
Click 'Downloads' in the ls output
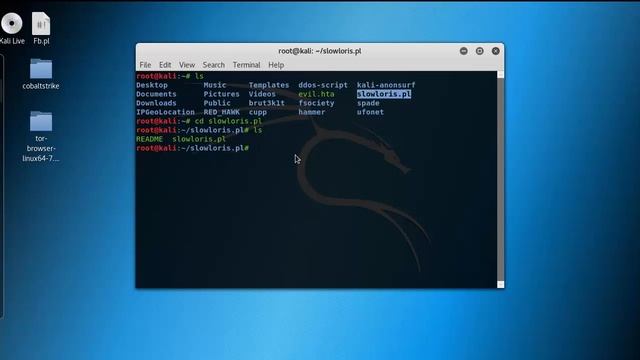click(156, 103)
